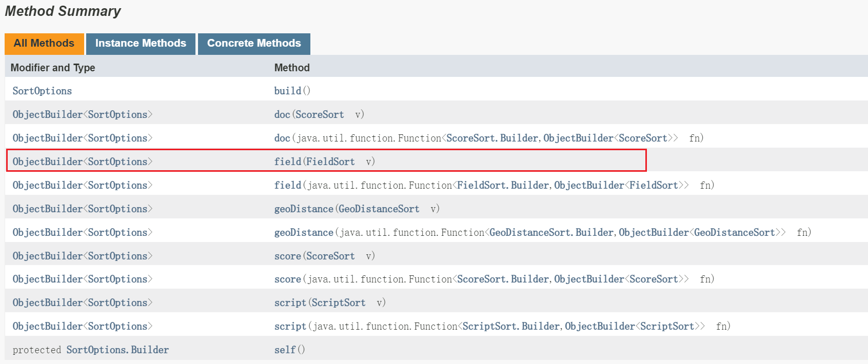Open script method taking ScriptSort v
Screen dimensions: 868x364
click(290, 302)
